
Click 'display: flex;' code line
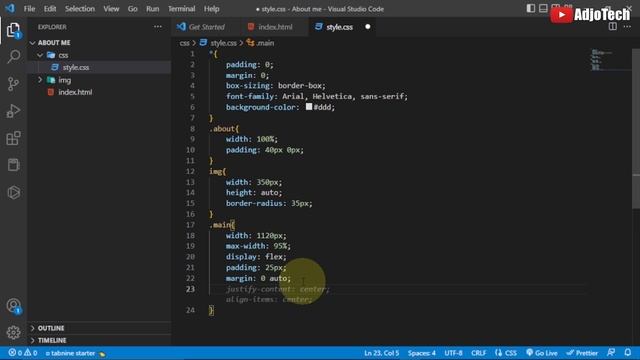(x=256, y=257)
